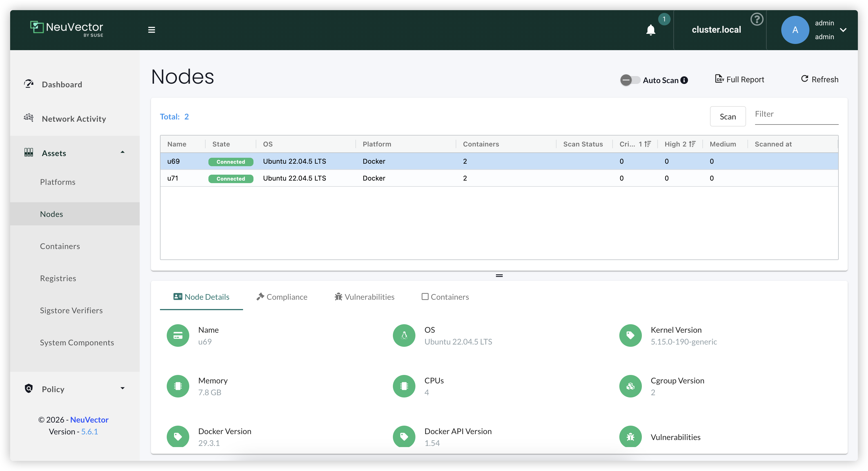Click the Full Report CSV icon

click(x=719, y=79)
